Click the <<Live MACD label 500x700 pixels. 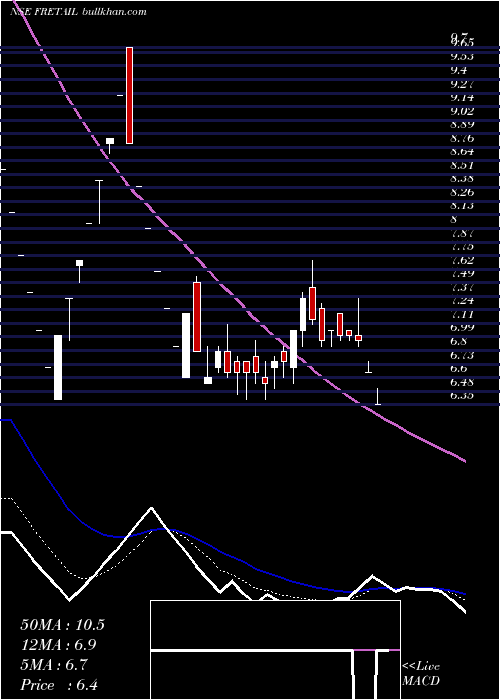[x=421, y=674]
